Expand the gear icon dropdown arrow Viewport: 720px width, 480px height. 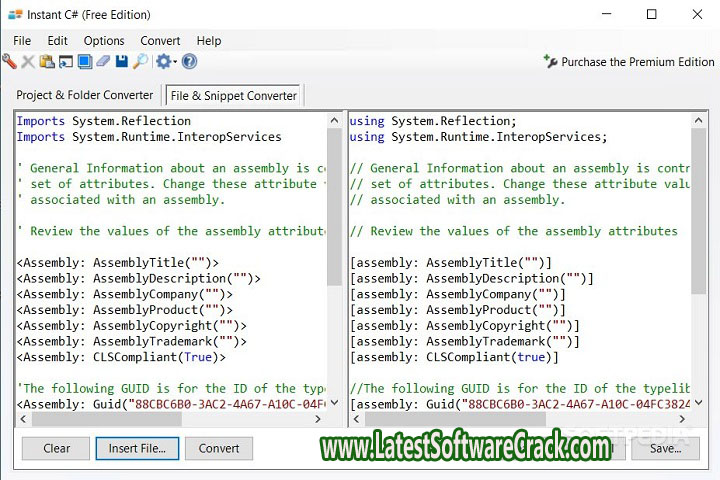pos(175,62)
